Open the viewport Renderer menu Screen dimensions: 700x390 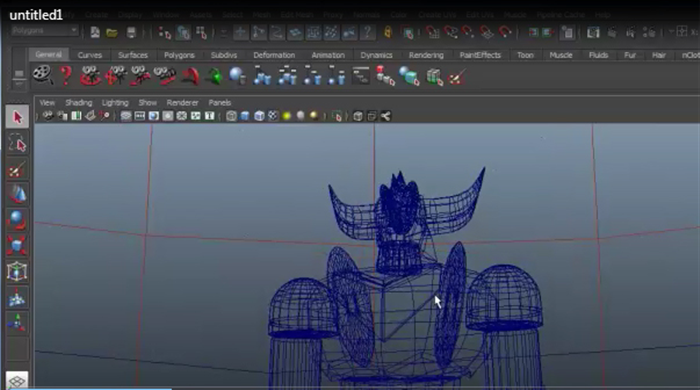pos(182,103)
